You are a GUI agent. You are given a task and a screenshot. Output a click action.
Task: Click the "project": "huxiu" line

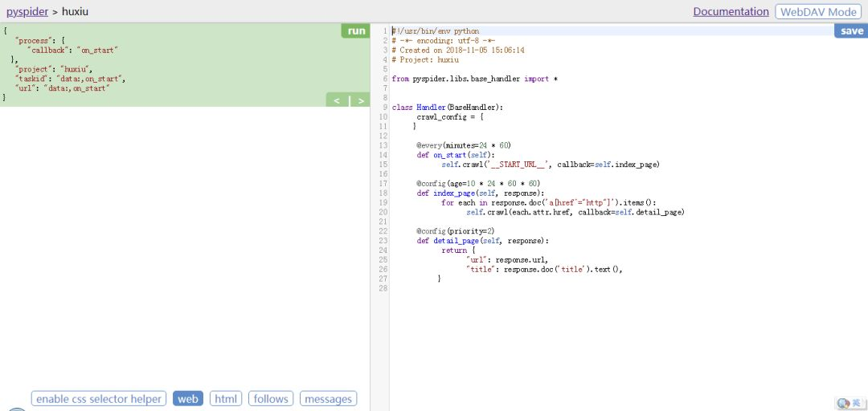pyautogui.click(x=54, y=69)
